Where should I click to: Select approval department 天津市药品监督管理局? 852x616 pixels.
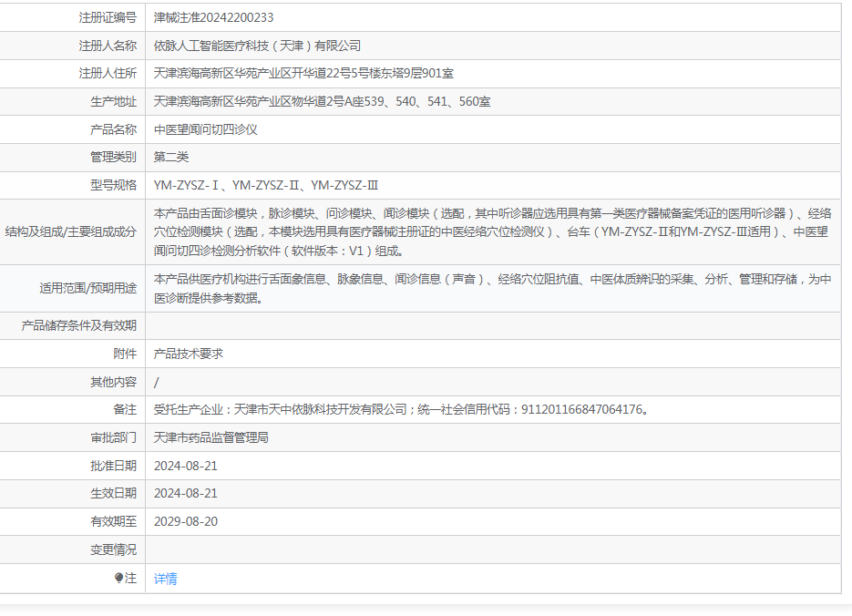click(210, 437)
